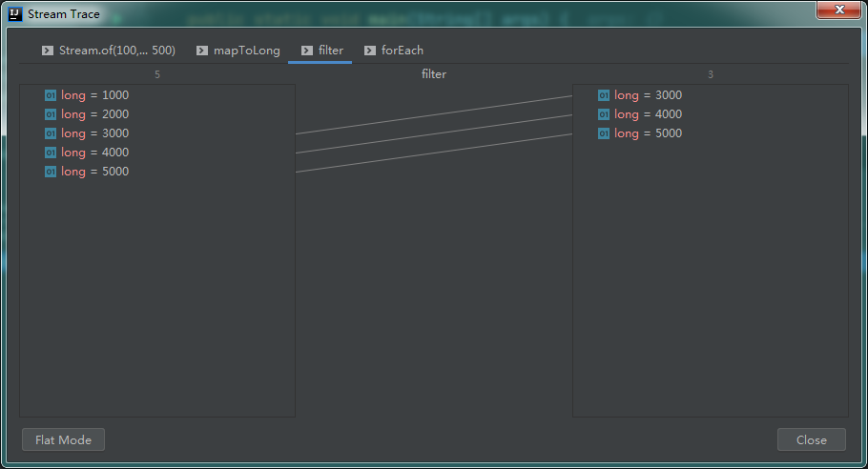Click primitive icon of left 'long = 3000'

coord(51,133)
